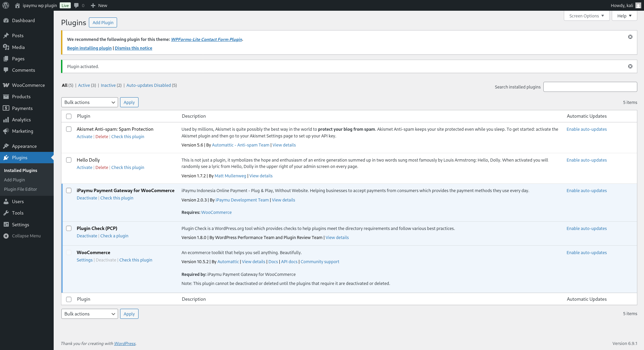Click Check a plugin under Plugin Check
Screen dimensions: 644x350
[x=114, y=236]
